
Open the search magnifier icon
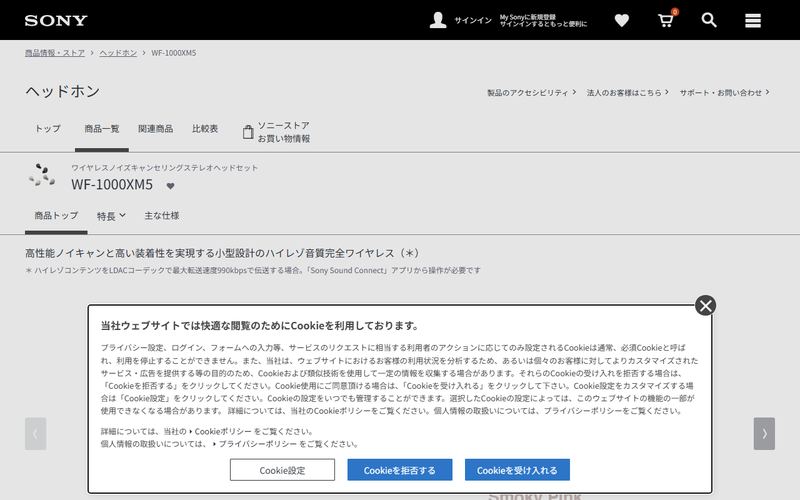coord(709,20)
